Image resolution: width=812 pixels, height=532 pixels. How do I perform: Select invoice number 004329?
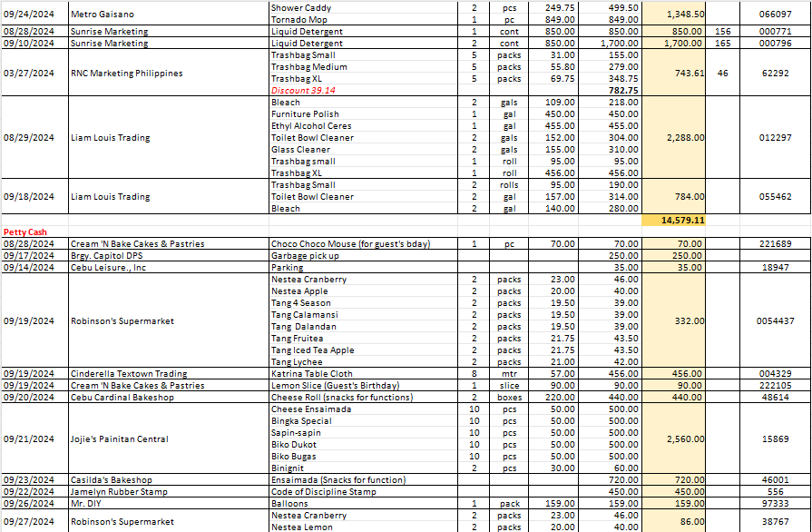[x=775, y=373]
